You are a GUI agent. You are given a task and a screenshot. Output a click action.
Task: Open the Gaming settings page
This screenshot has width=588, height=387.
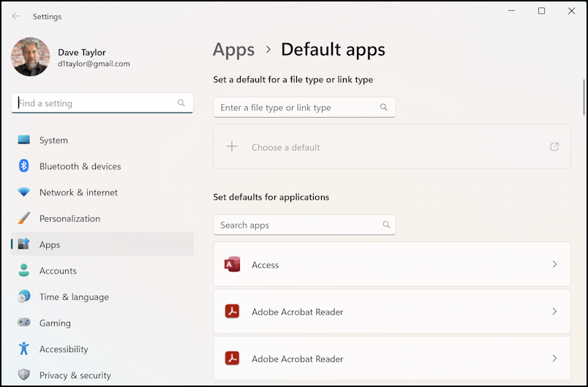click(x=102, y=323)
